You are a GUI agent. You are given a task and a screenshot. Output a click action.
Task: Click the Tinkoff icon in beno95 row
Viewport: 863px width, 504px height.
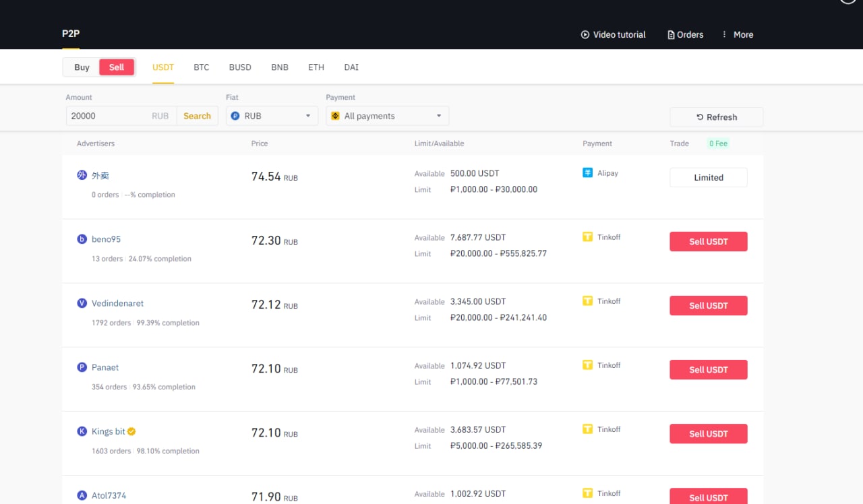(588, 237)
